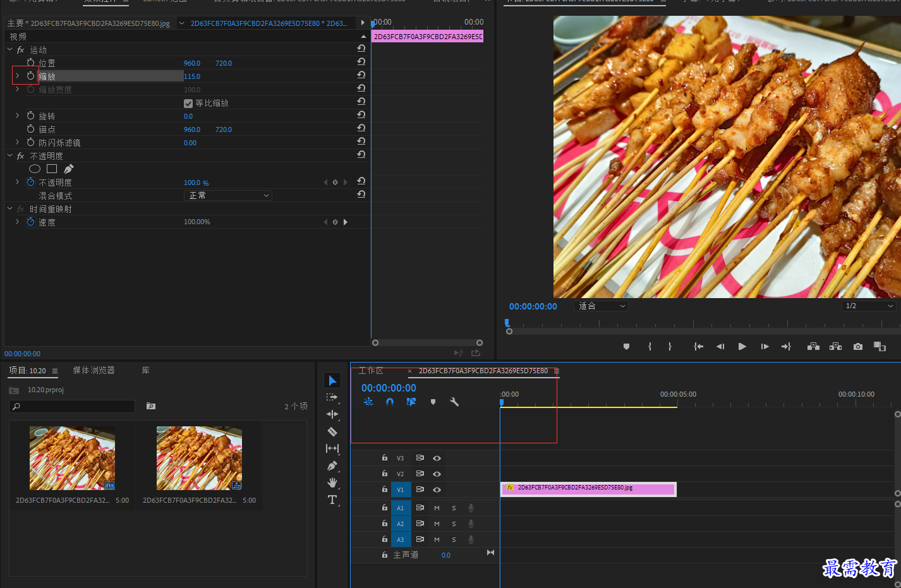Reset the scale parameter
This screenshot has height=588, width=901.
pyautogui.click(x=361, y=75)
